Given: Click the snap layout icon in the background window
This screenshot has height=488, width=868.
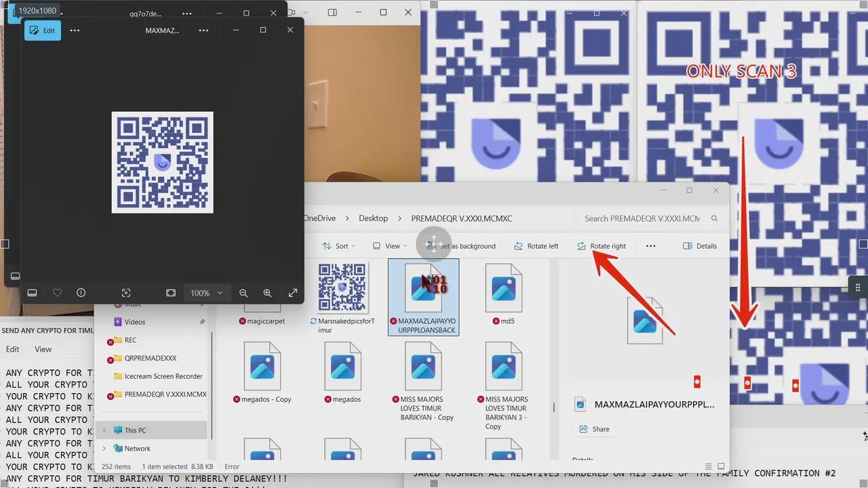Looking at the screenshot, I should (x=332, y=12).
